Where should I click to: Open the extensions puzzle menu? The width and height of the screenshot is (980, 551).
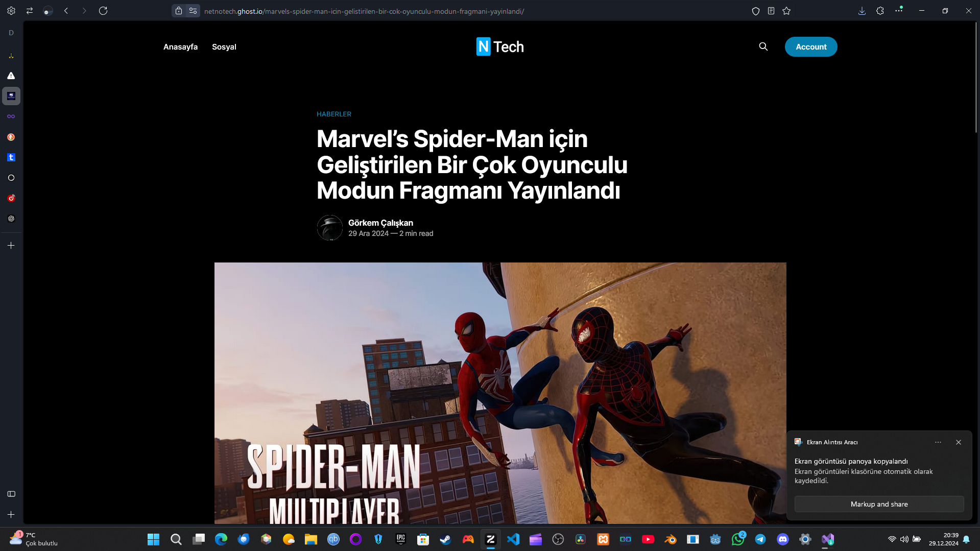880,11
